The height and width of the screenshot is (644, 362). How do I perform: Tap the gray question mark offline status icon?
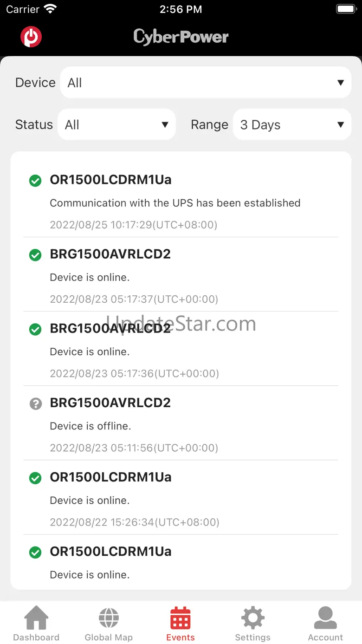35,403
